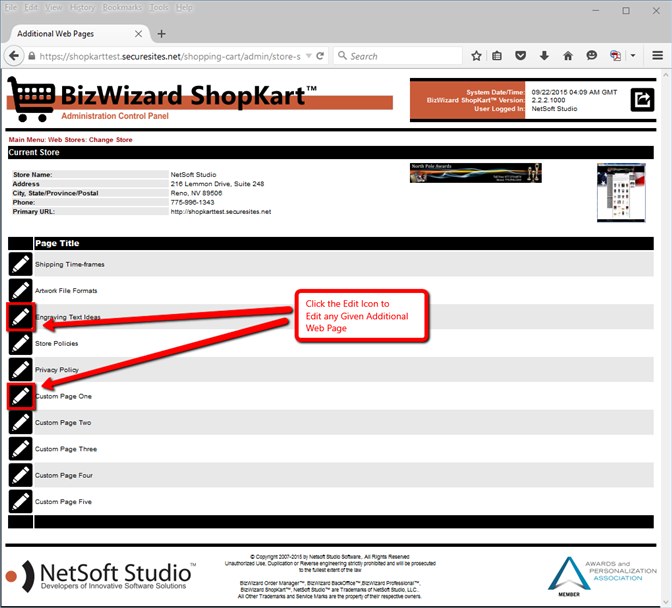
Task: Click the Main Menu breadcrumb link
Action: point(27,140)
